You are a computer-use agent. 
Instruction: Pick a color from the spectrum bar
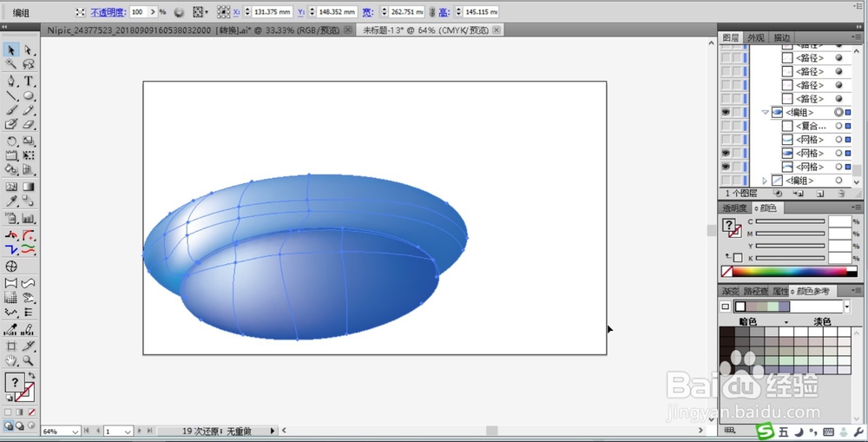coord(789,272)
